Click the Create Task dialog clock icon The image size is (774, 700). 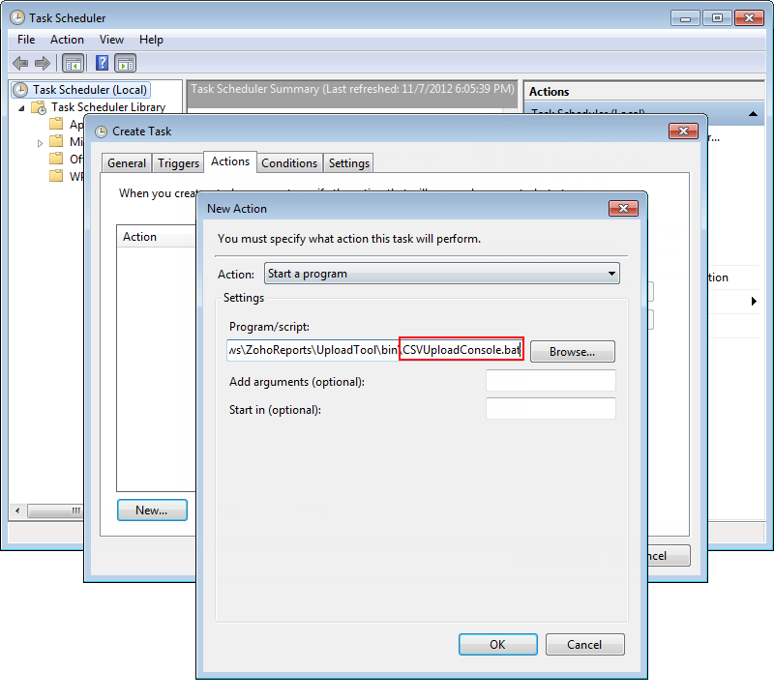[x=101, y=131]
